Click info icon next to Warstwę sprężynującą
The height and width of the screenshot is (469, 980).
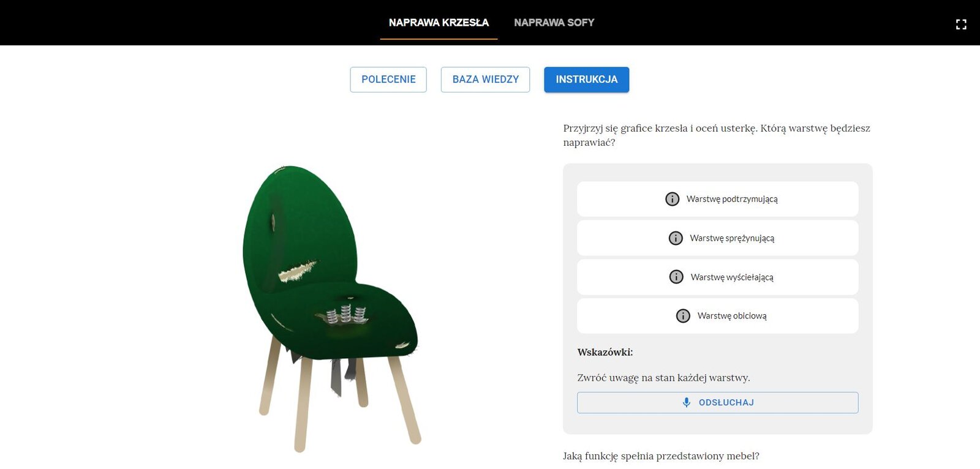point(676,238)
